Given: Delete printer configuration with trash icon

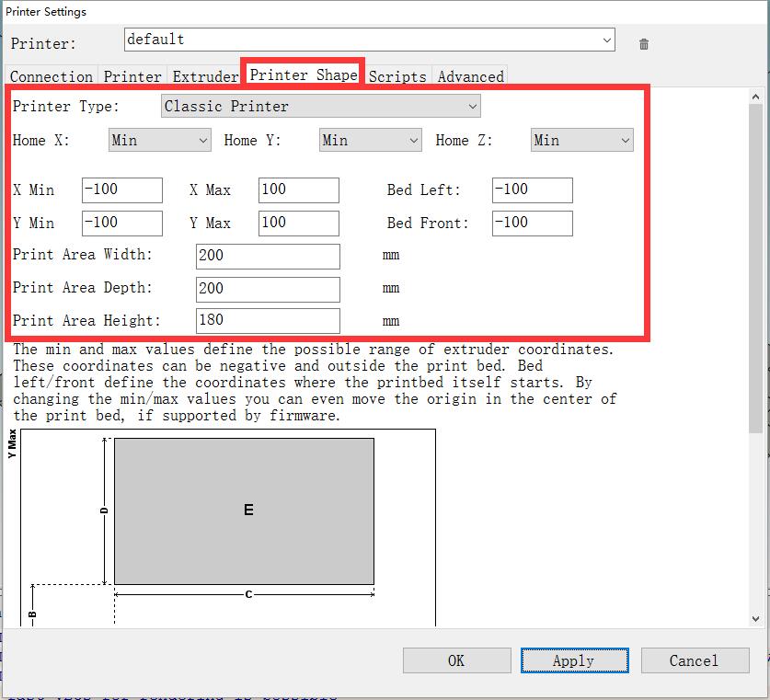Looking at the screenshot, I should (x=644, y=43).
